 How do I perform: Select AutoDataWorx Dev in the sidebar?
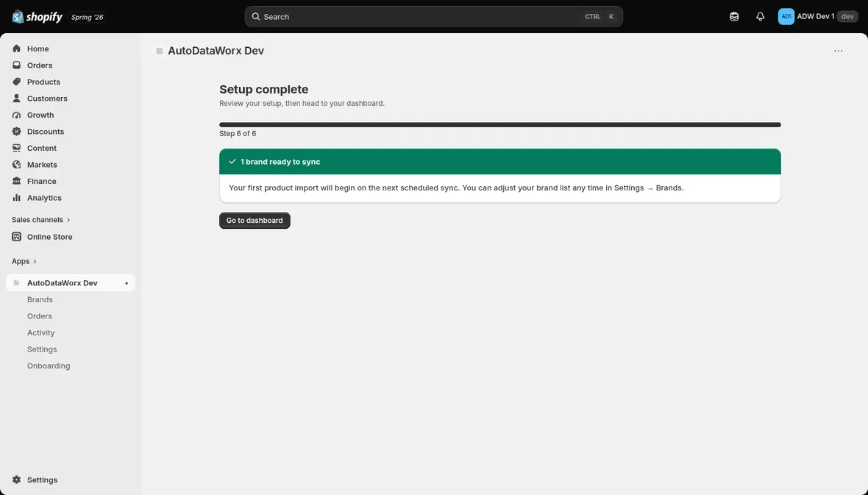[71, 283]
